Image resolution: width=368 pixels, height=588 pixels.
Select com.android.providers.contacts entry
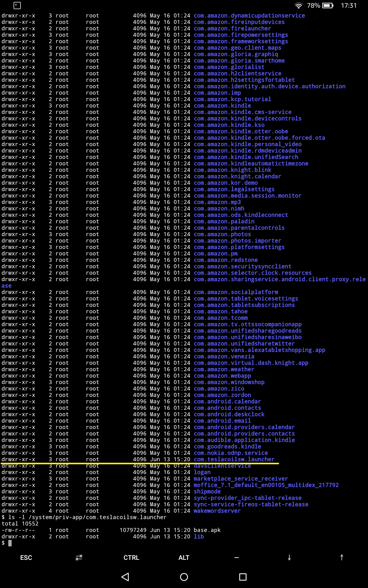tap(244, 434)
